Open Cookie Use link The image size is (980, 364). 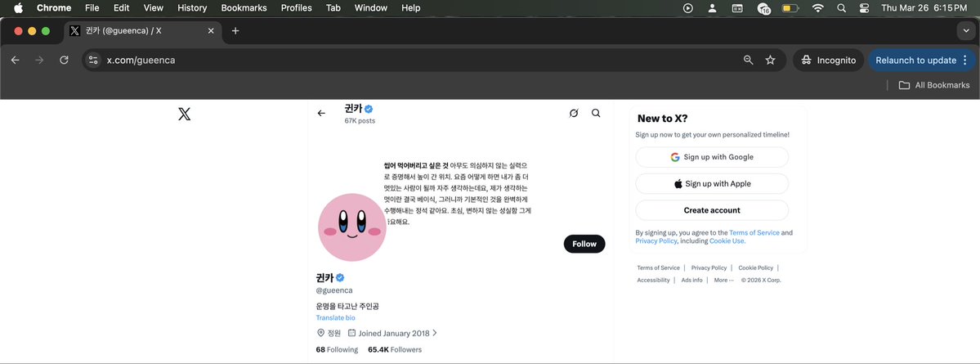coord(727,240)
